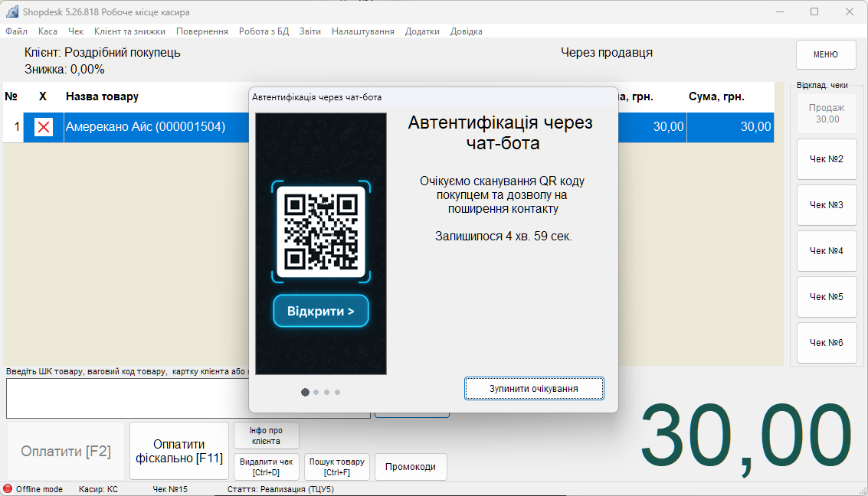Click the QR code image in dialog
The width and height of the screenshot is (868, 496).
(321, 232)
